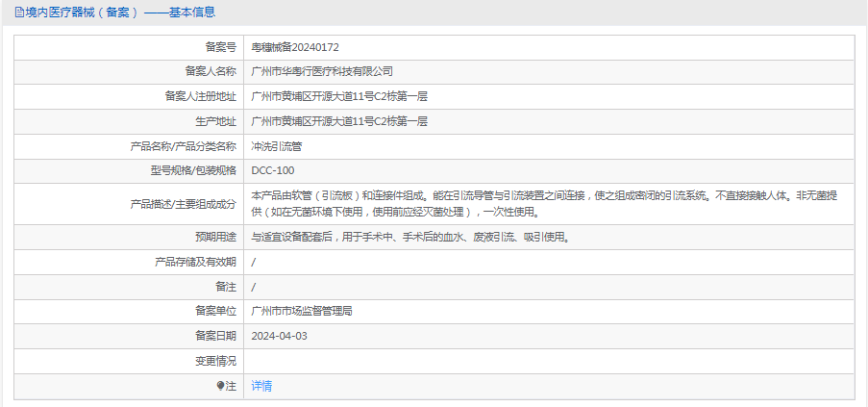
Task: Click the 备案号 label cell
Action: 129,47
